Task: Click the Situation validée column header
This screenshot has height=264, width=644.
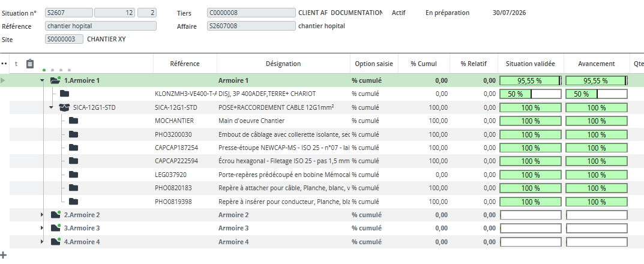Action: click(x=531, y=64)
